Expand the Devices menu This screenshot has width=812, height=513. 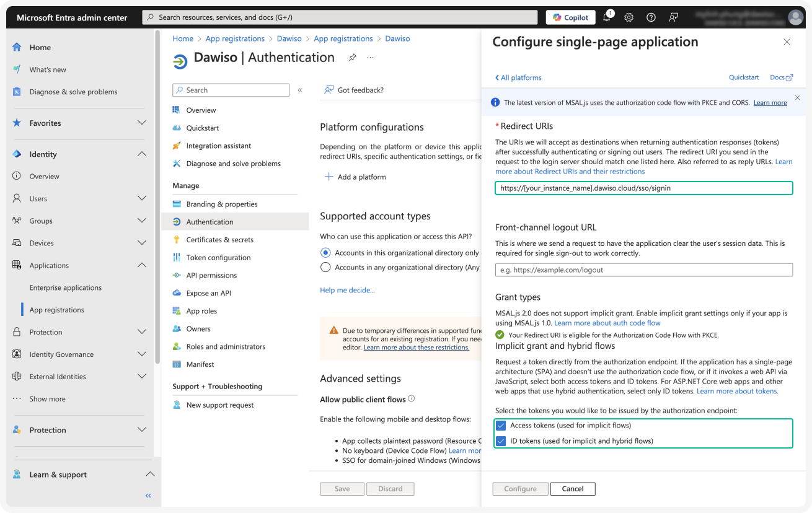tap(142, 243)
